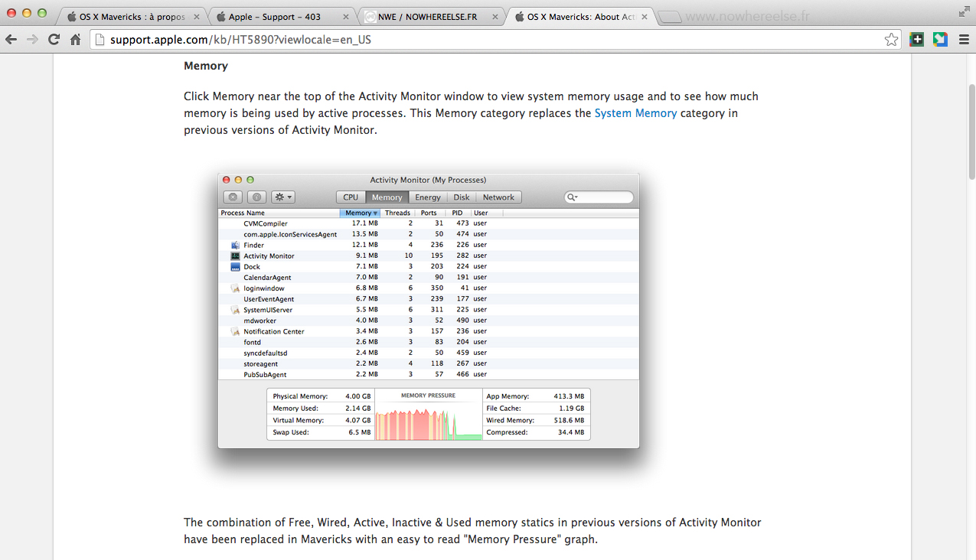The width and height of the screenshot is (976, 560).
Task: Click the Activity Monitor quit process X button
Action: 233,197
